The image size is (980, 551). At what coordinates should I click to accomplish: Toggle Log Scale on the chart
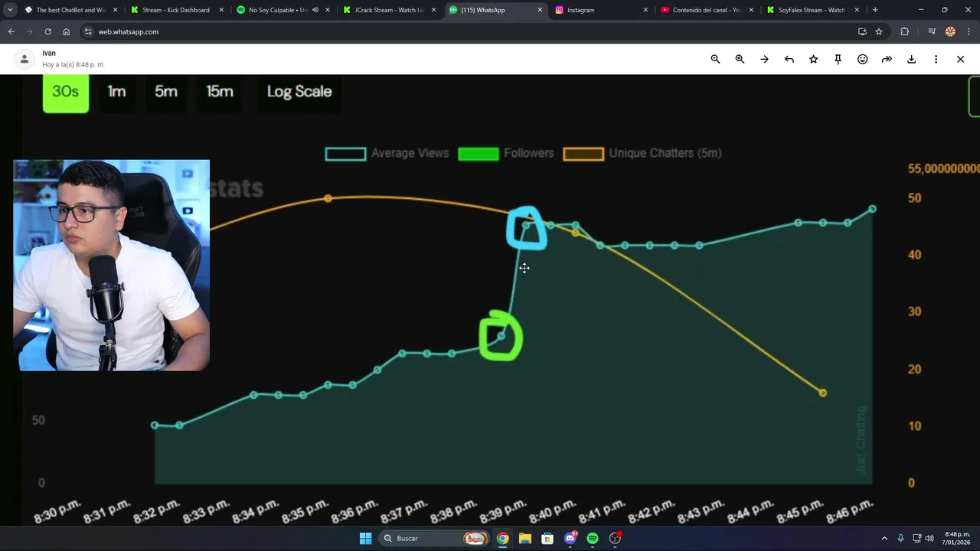coord(299,92)
